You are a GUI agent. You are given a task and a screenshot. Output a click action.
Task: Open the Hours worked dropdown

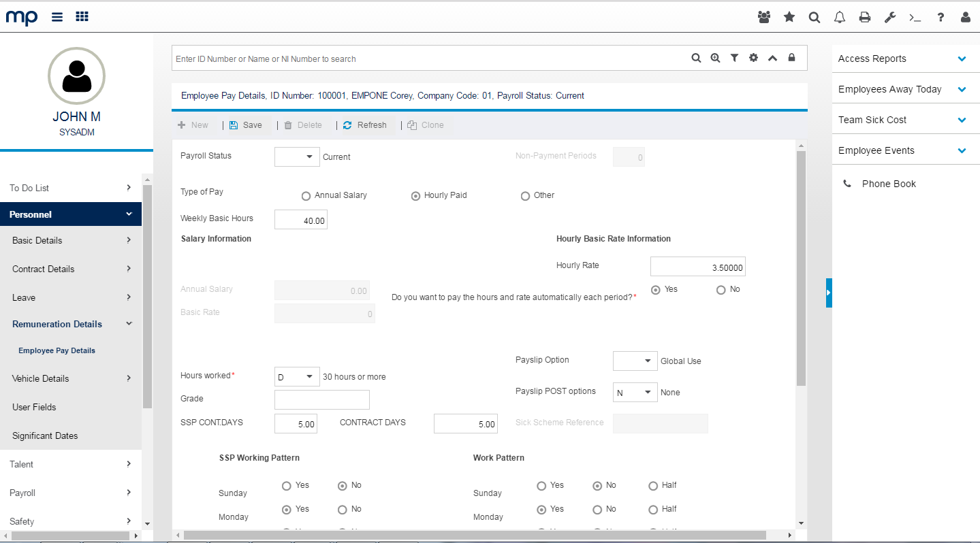click(297, 376)
